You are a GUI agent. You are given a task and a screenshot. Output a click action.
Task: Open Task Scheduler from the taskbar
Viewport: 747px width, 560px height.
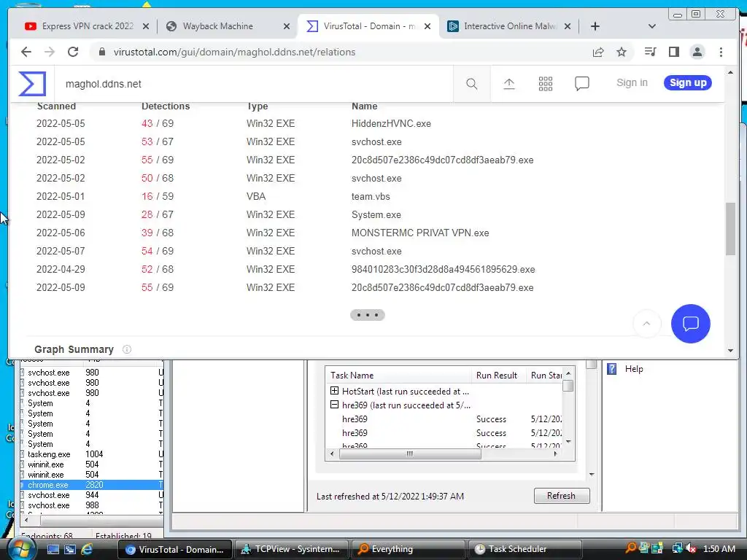[x=525, y=549]
